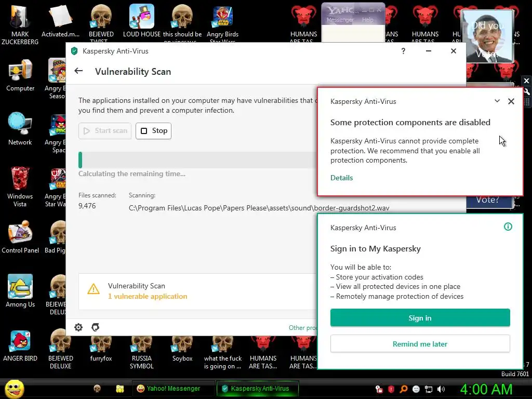Launch Among Us desktop shortcut
This screenshot has width=532, height=399.
(20, 291)
